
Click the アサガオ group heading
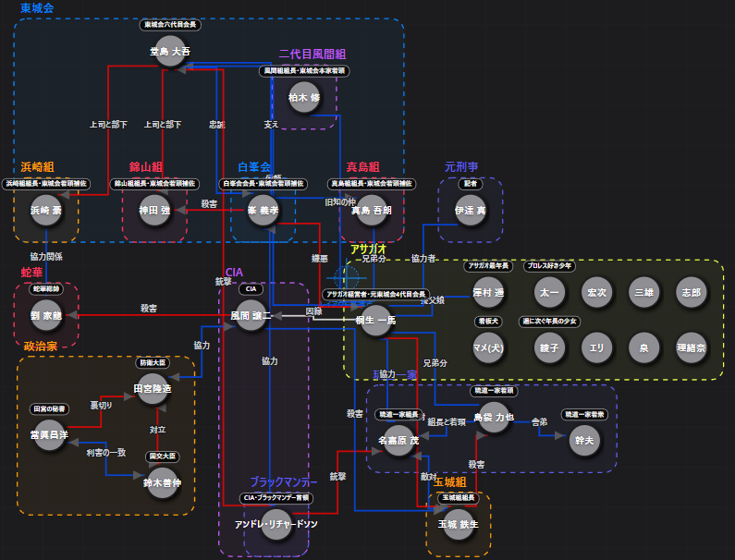tap(367, 250)
